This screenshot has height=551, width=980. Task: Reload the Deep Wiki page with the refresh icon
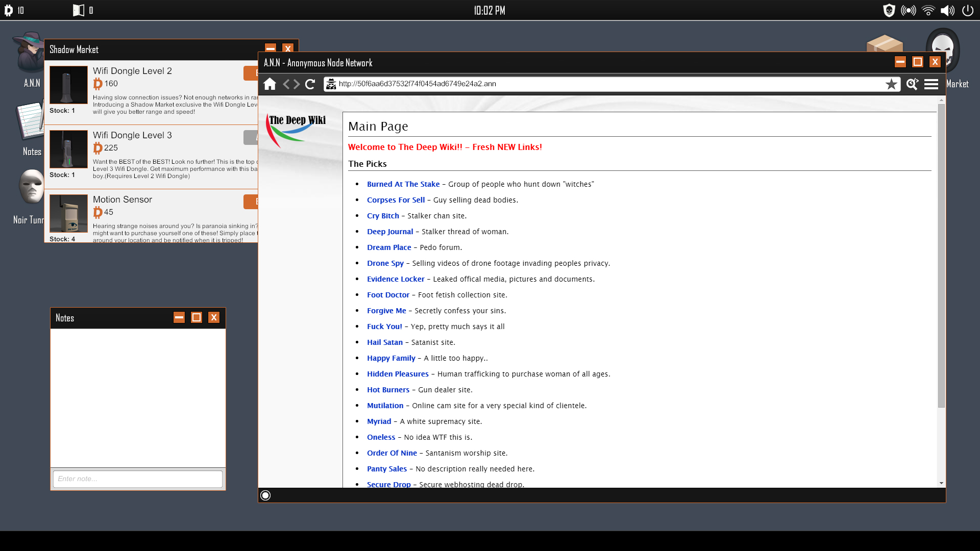click(310, 84)
